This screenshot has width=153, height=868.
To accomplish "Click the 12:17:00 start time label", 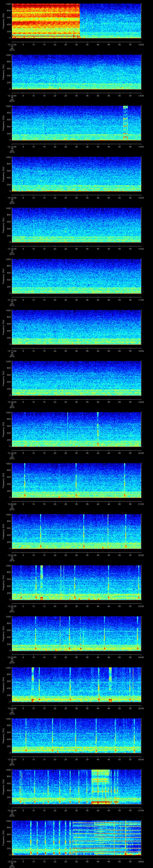I will pyautogui.click(x=12, y=351).
